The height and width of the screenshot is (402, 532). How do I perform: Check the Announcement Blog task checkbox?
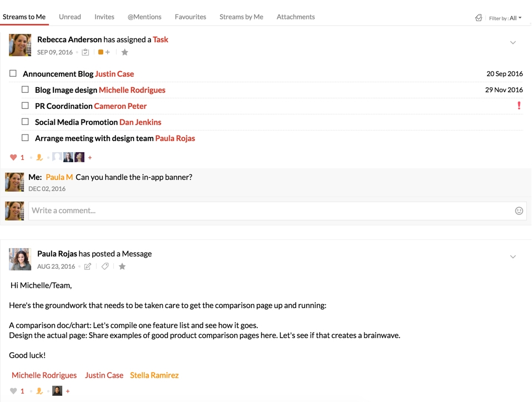[13, 73]
